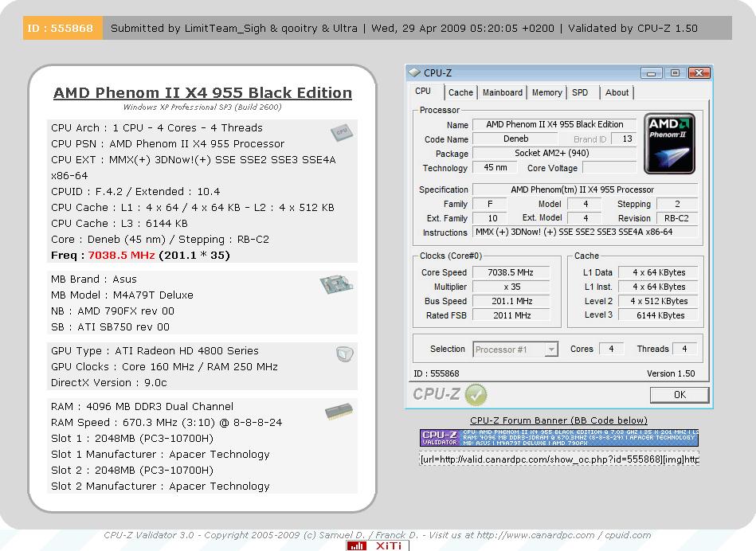Click the Bus Speed value 201.1 MHz
The height and width of the screenshot is (551, 756).
tap(511, 301)
